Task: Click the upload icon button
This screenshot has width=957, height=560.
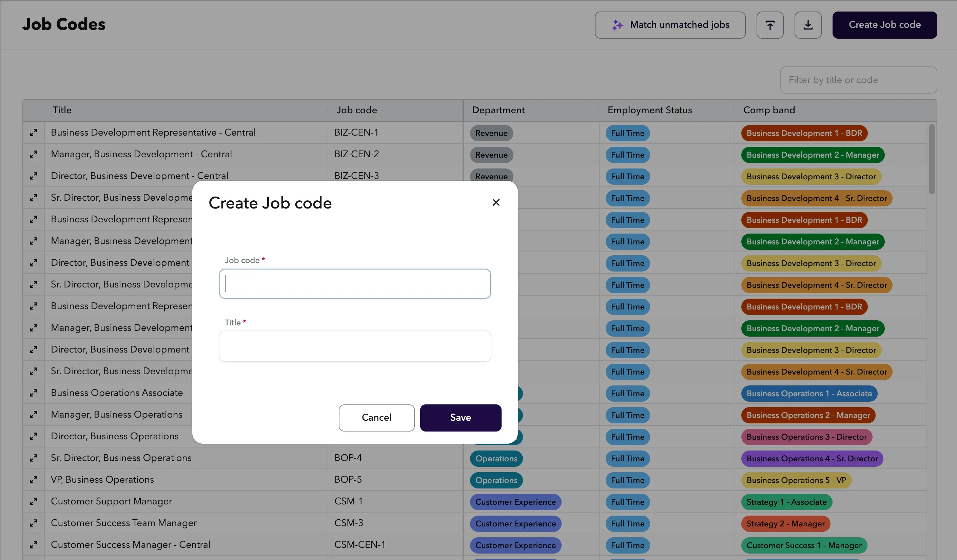Action: (770, 25)
